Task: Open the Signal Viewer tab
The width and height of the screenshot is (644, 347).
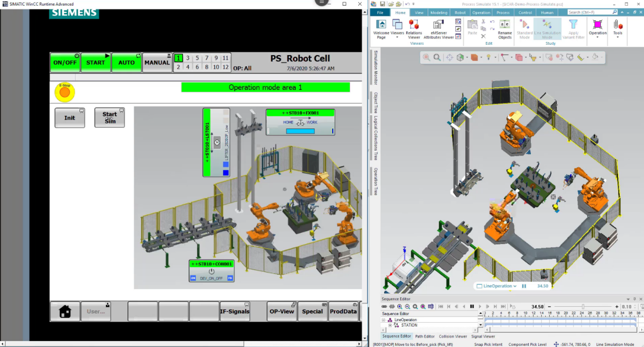Action: 483,337
